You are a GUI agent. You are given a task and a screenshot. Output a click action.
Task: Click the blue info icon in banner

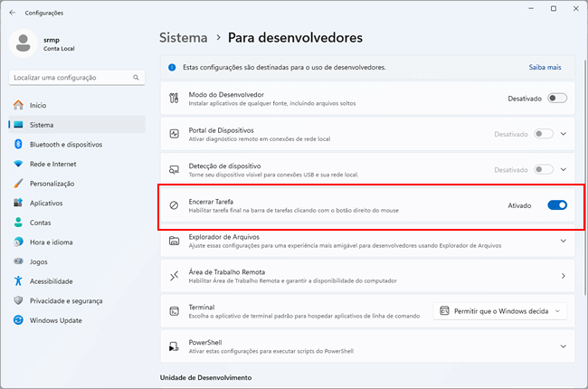pos(172,68)
